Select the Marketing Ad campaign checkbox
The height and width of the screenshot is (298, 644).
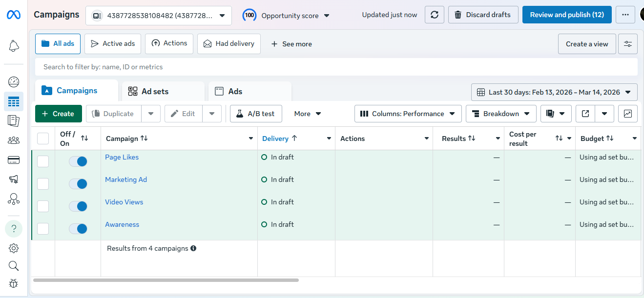pyautogui.click(x=43, y=184)
